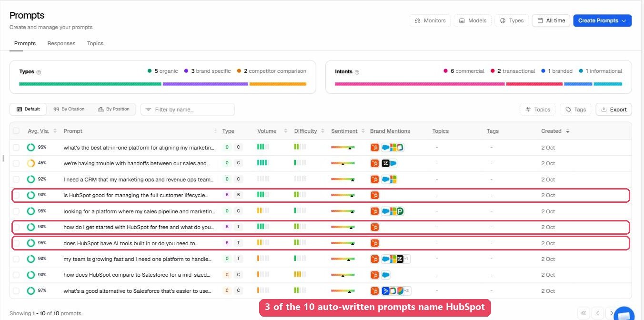Click the Topics hashtag button
Image resolution: width=644 pixels, height=320 pixels.
538,110
